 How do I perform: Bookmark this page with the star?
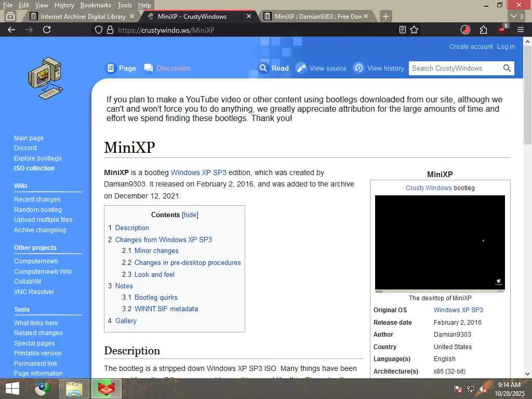coord(414,30)
